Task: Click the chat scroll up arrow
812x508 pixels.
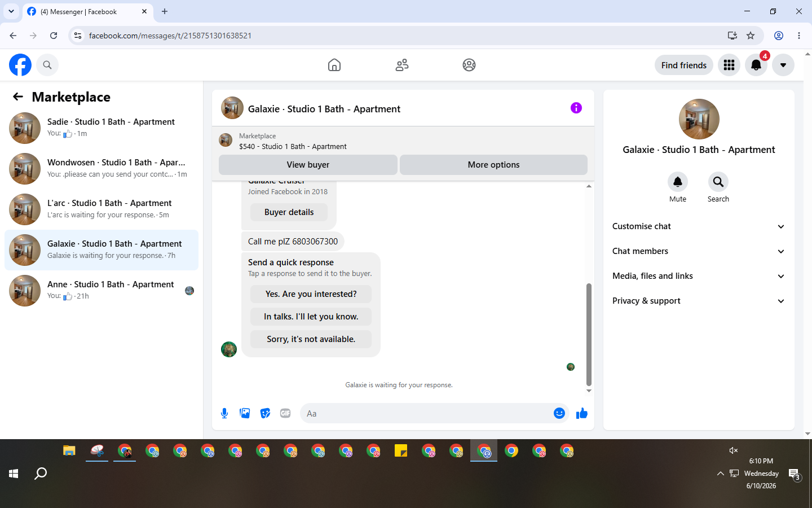Action: [589, 186]
